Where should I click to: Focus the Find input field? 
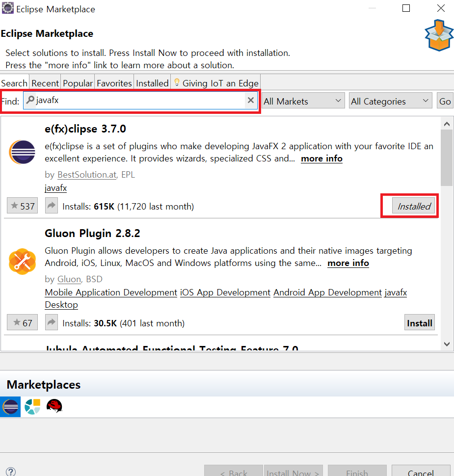click(x=140, y=100)
